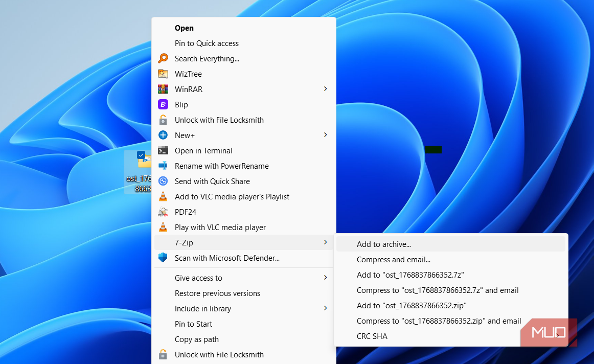Click the Microsoft Defender shield icon

(x=163, y=258)
